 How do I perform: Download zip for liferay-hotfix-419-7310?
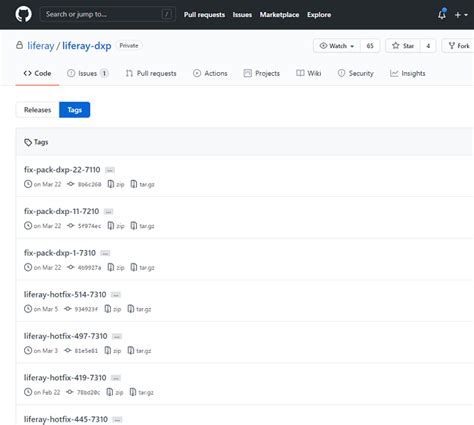(115, 393)
